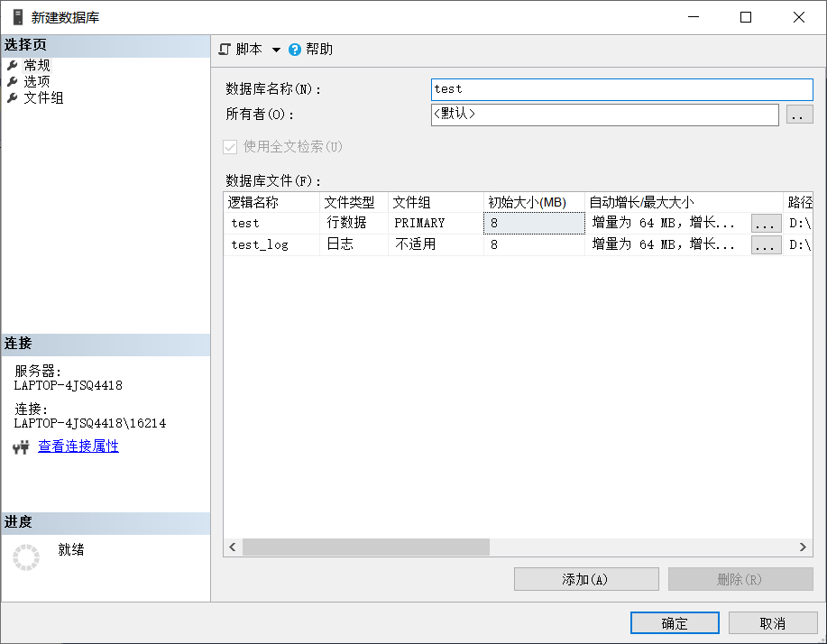
Task: Click the 取消 button
Action: tap(773, 623)
